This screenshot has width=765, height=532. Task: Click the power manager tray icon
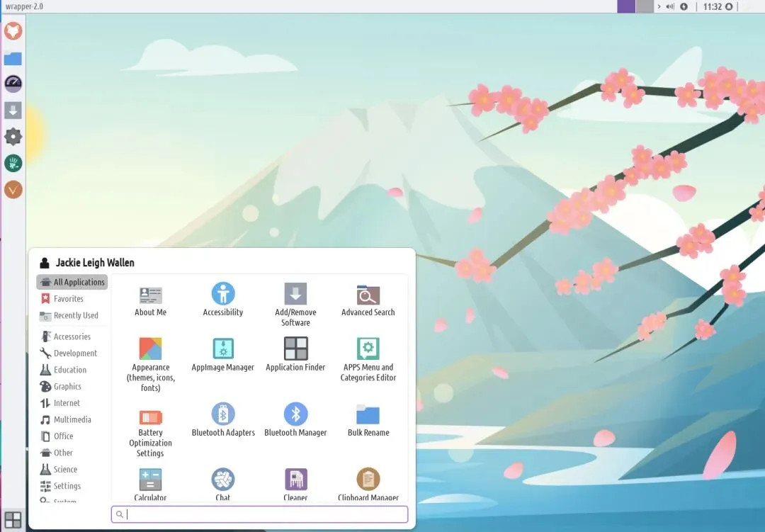[x=684, y=7]
